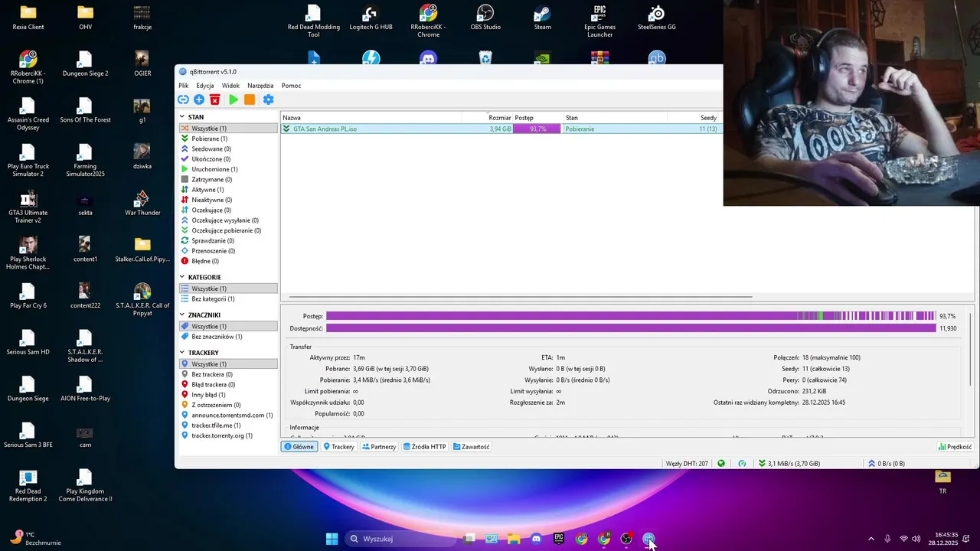Filter by Nieaktywne (0) status

[x=228, y=200]
